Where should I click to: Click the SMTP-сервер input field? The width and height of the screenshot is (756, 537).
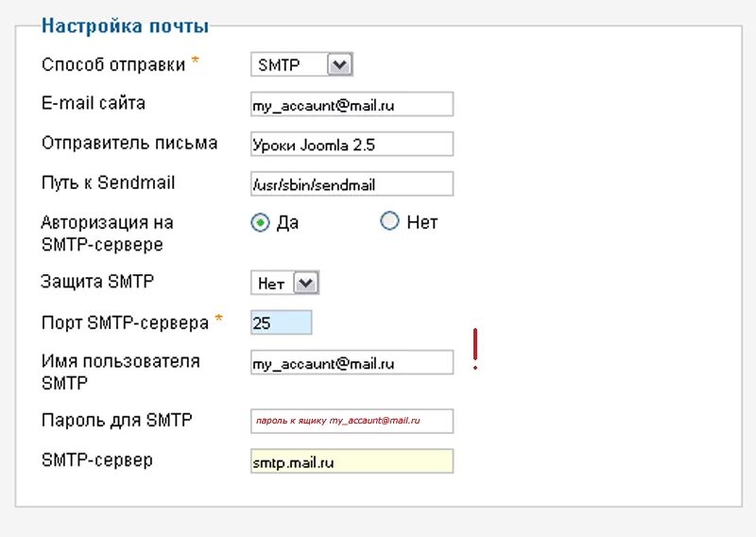pyautogui.click(x=352, y=462)
